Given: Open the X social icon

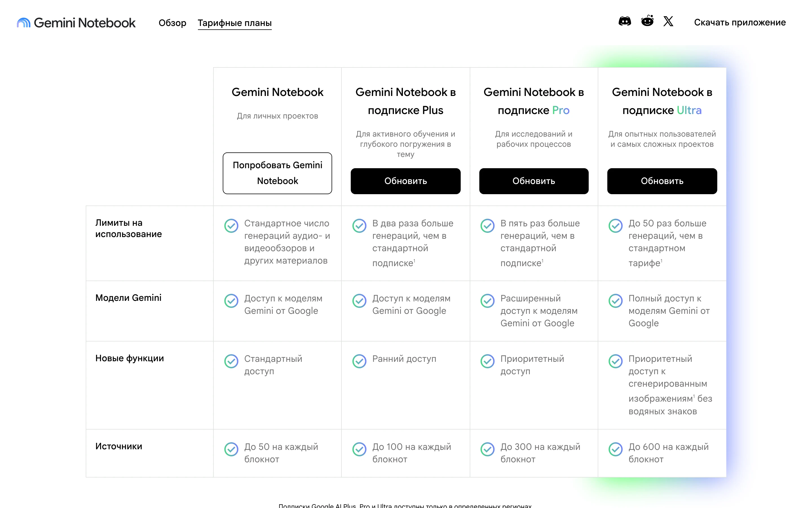Looking at the screenshot, I should [668, 21].
